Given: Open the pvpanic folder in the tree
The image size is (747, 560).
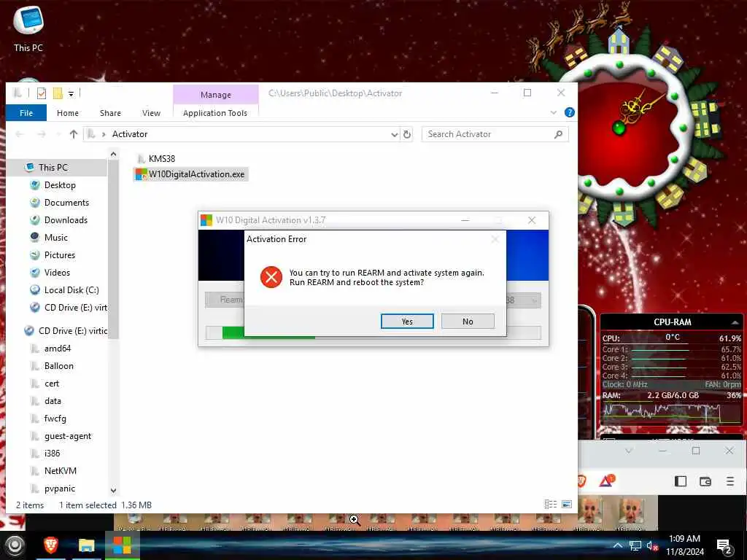Looking at the screenshot, I should click(x=60, y=489).
